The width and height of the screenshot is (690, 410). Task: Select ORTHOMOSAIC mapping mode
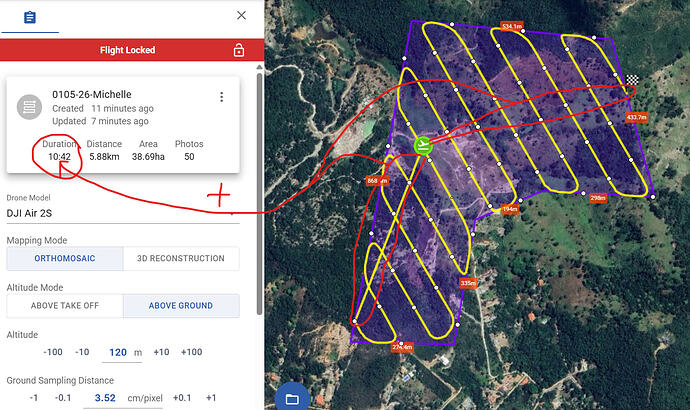(64, 258)
